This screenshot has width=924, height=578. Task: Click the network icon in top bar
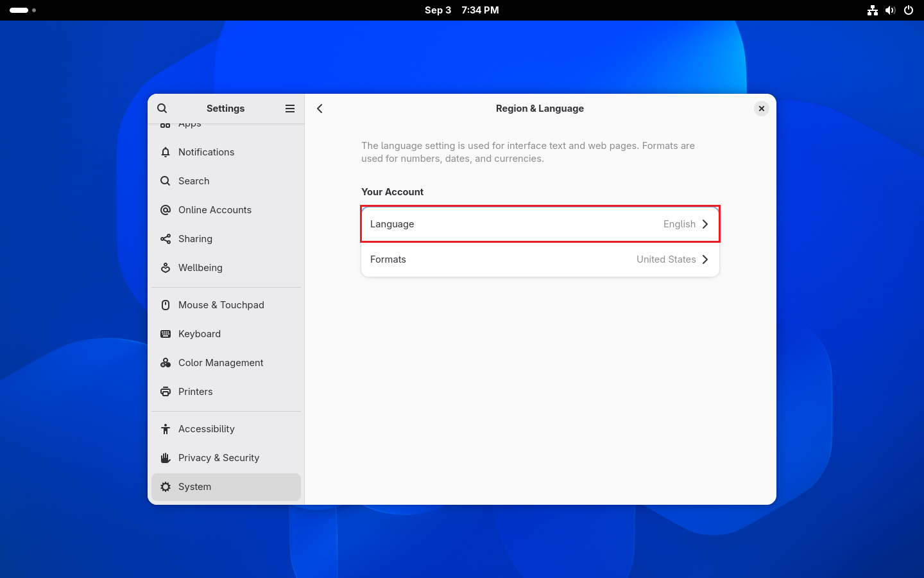873,10
